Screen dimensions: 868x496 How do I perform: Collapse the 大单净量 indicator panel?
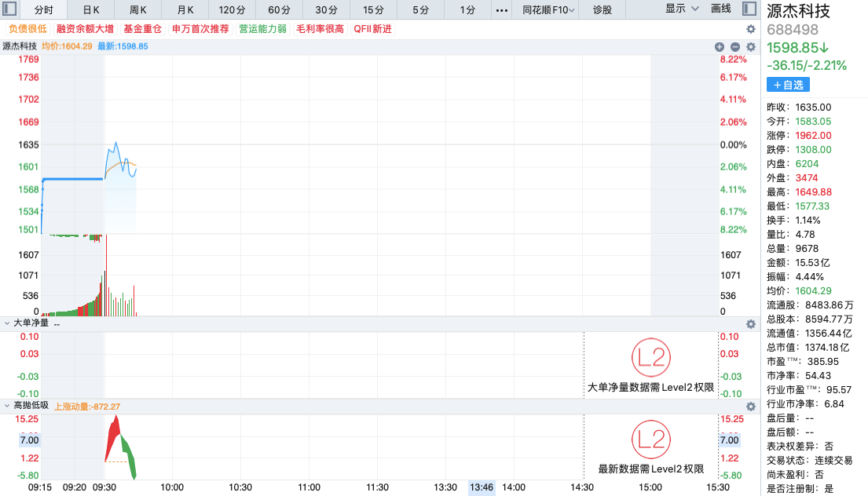[x=6, y=323]
